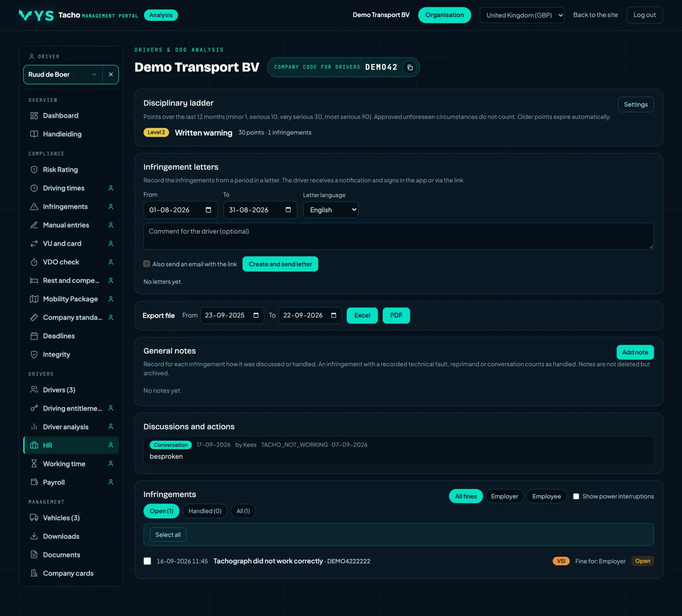Export file as Excel

(362, 315)
